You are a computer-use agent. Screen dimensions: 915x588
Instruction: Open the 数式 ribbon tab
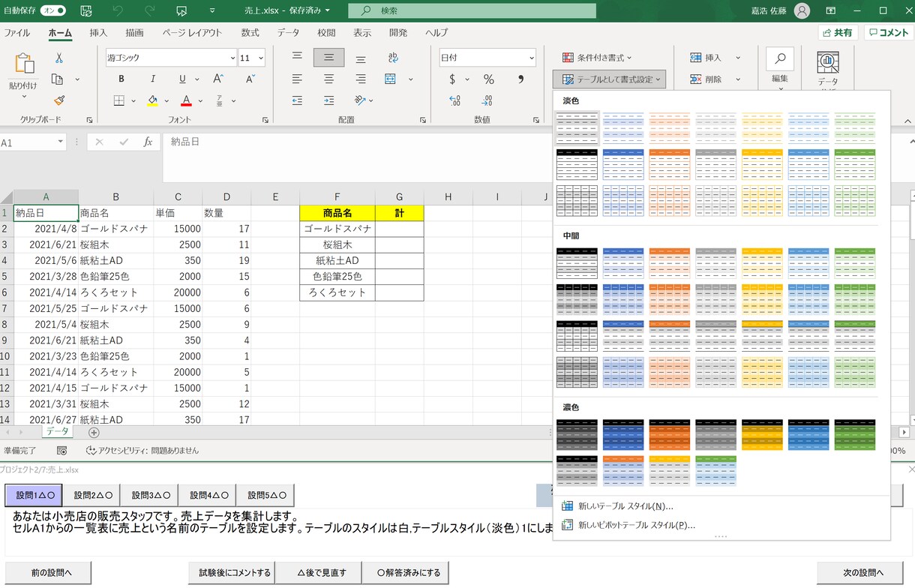click(x=250, y=33)
